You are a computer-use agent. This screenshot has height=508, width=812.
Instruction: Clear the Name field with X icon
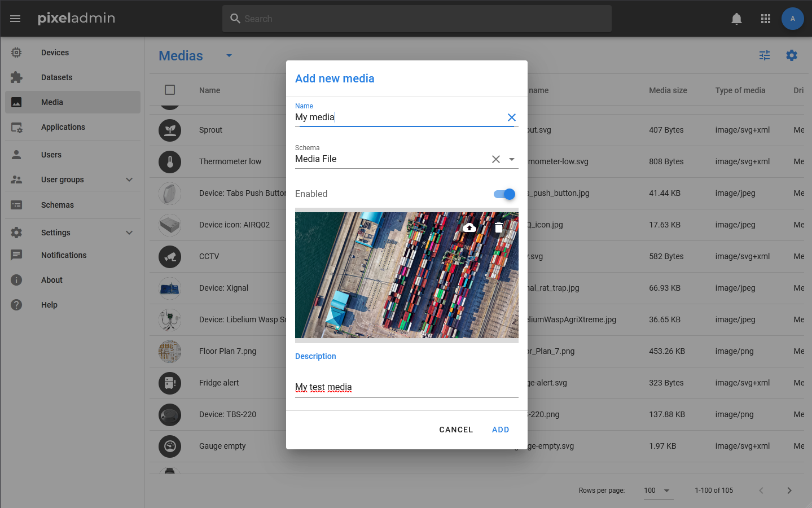coord(511,117)
